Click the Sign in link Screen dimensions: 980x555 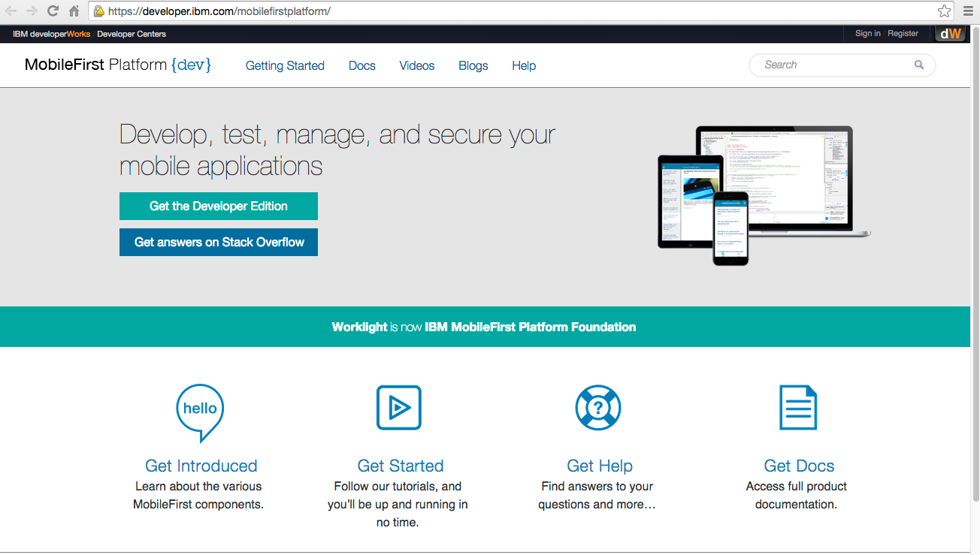868,34
